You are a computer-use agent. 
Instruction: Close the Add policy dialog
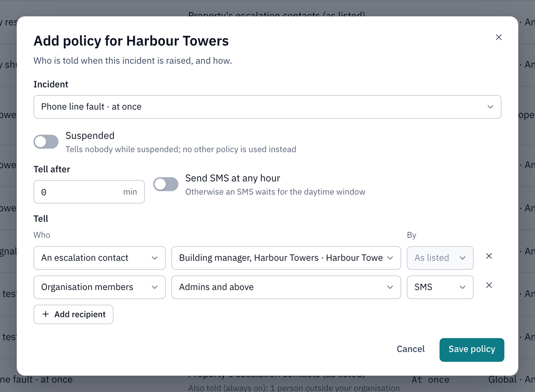coord(499,37)
